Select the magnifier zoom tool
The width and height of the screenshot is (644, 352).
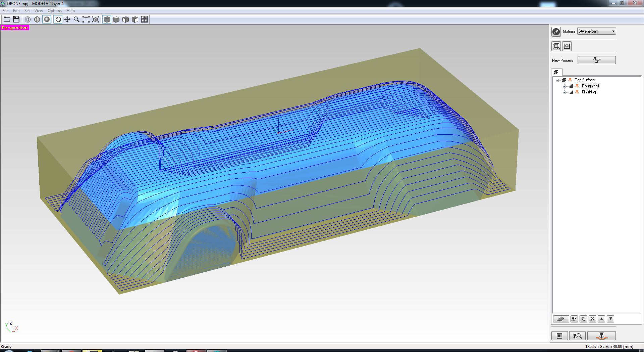76,19
